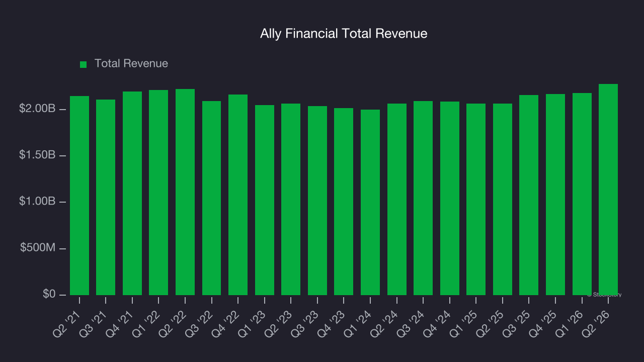Select the "Total Revenue" legend label
The height and width of the screenshot is (362, 644).
[131, 64]
